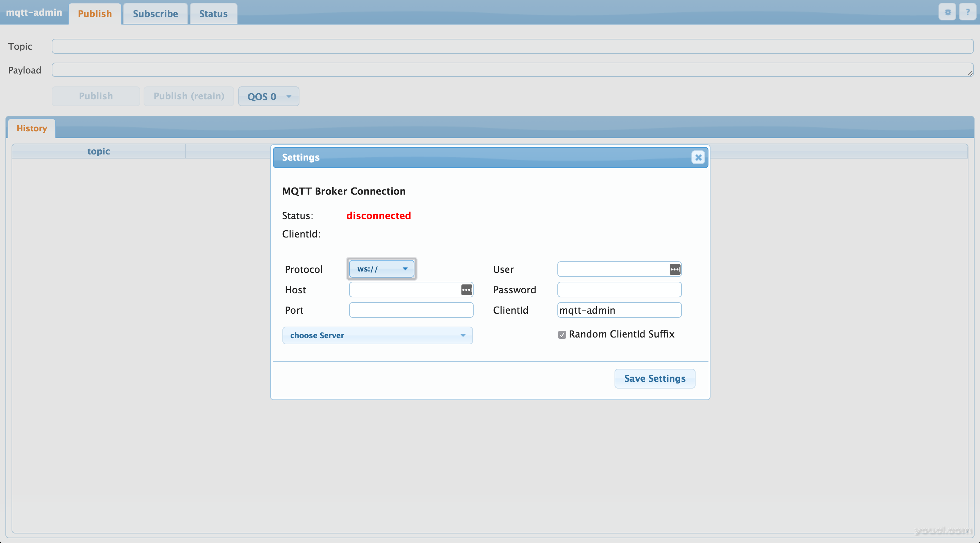
Task: Click the settings gear icon
Action: pos(948,12)
